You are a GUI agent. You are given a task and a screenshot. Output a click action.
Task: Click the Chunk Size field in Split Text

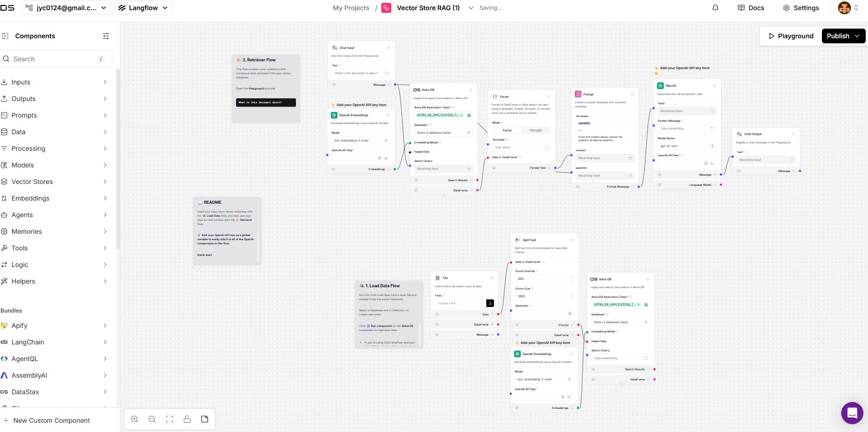[x=544, y=296]
